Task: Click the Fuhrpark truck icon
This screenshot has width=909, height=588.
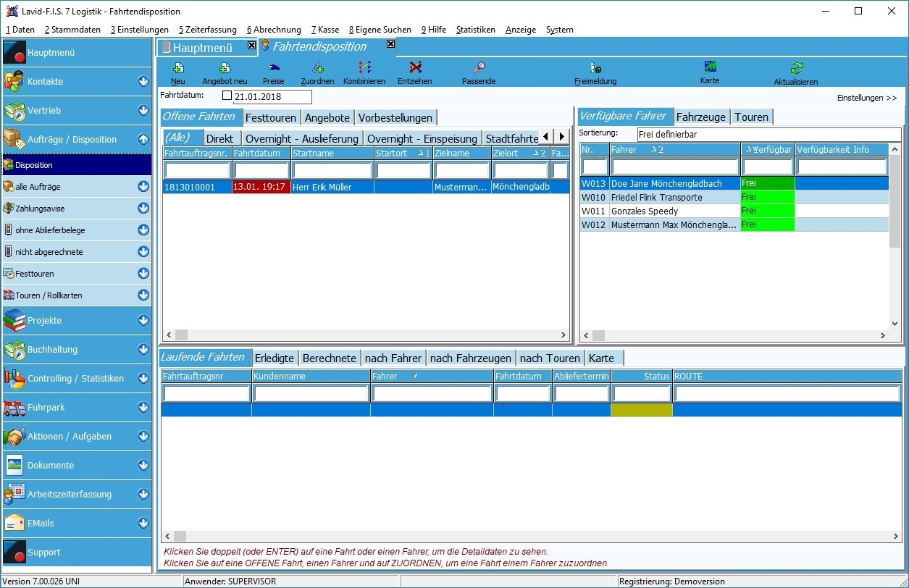Action: tap(14, 407)
